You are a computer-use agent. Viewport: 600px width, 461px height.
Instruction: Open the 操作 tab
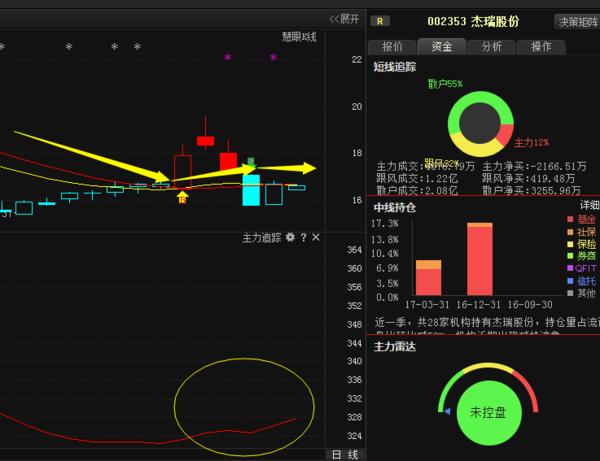(x=540, y=46)
